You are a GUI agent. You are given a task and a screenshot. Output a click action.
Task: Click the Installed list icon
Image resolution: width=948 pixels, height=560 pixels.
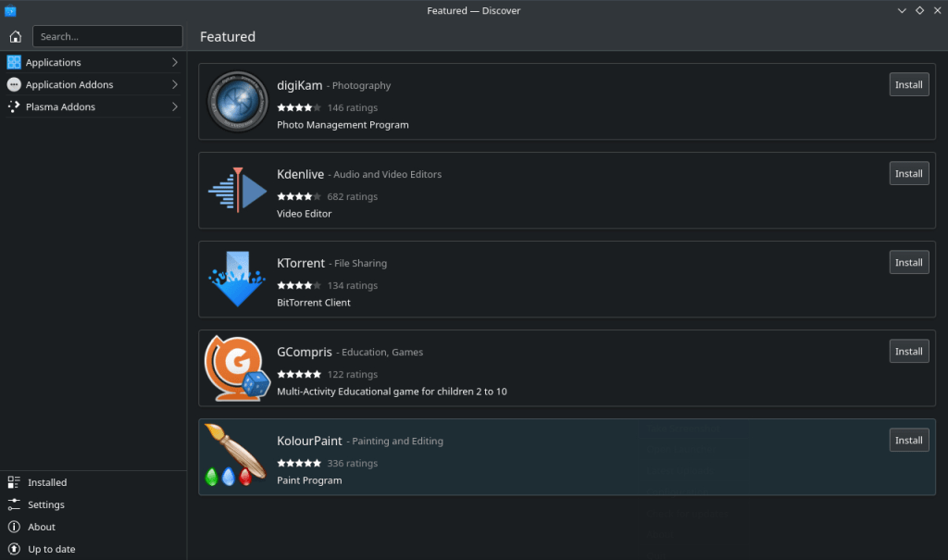(14, 482)
